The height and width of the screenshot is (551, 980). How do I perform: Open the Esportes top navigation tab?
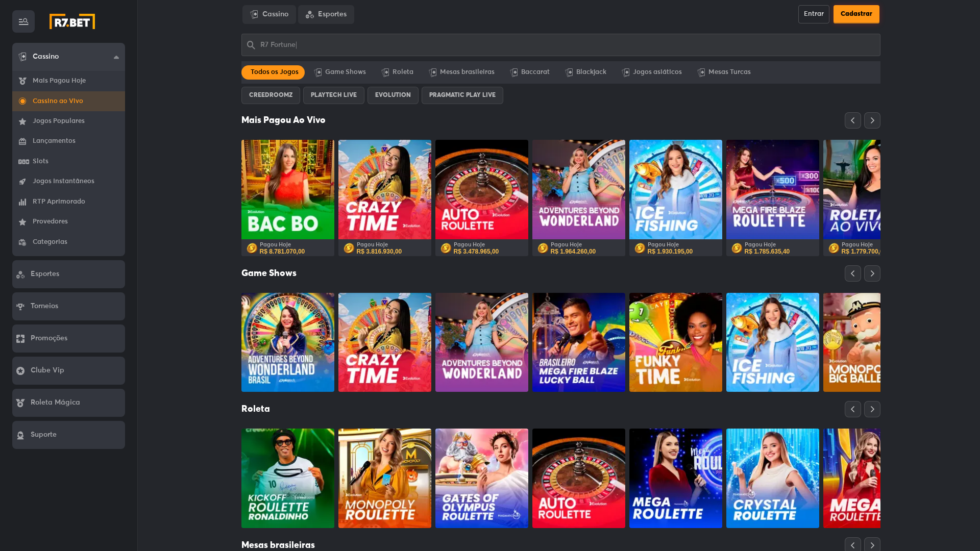pyautogui.click(x=326, y=14)
